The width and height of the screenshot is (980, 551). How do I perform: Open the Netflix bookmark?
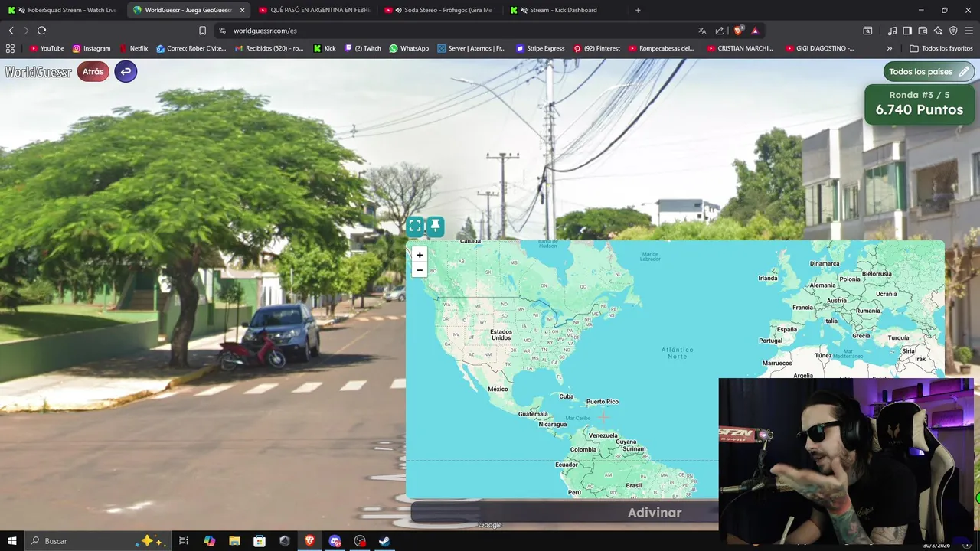pos(133,48)
